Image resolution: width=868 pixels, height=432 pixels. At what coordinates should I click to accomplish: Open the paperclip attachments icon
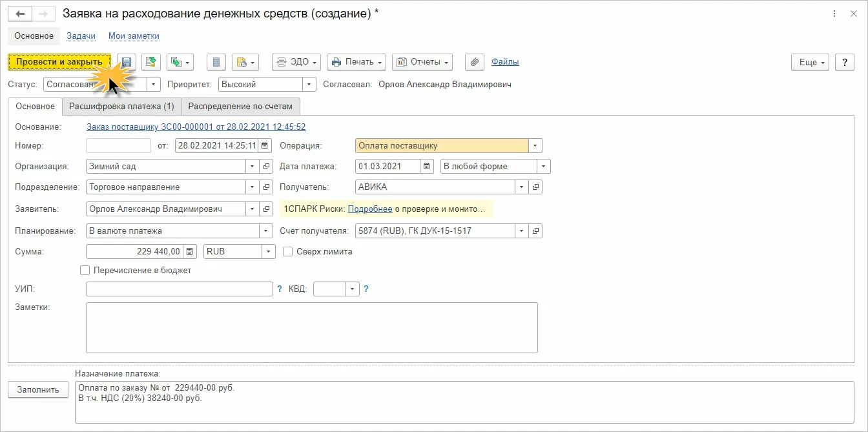pos(475,62)
